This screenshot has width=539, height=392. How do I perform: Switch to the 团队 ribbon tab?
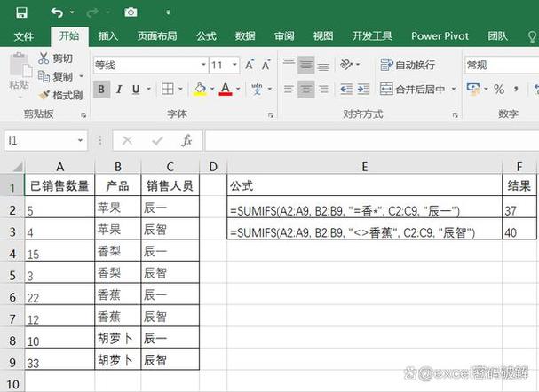(x=498, y=36)
